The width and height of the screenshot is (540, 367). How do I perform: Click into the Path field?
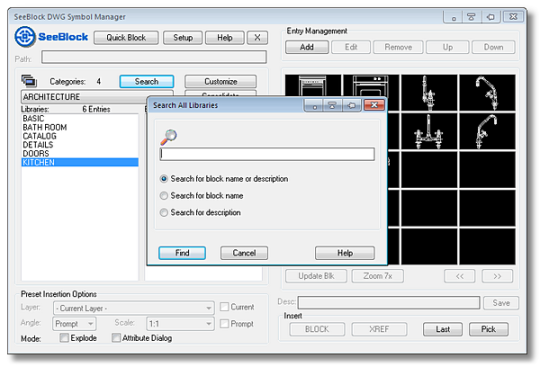click(154, 57)
